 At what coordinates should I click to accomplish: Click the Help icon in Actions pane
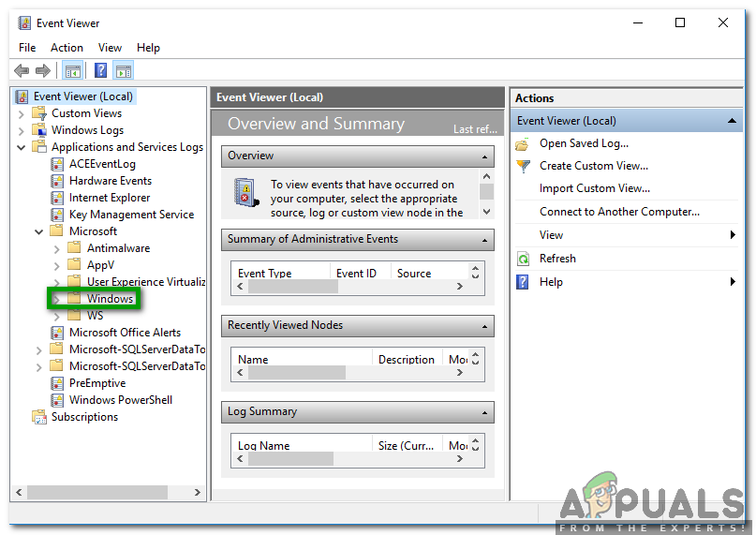(x=522, y=282)
